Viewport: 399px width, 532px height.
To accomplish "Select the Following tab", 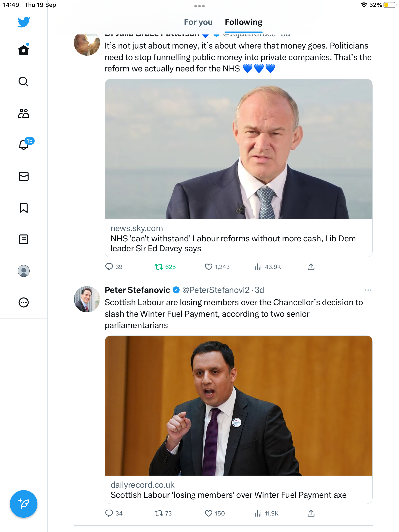I will [243, 22].
